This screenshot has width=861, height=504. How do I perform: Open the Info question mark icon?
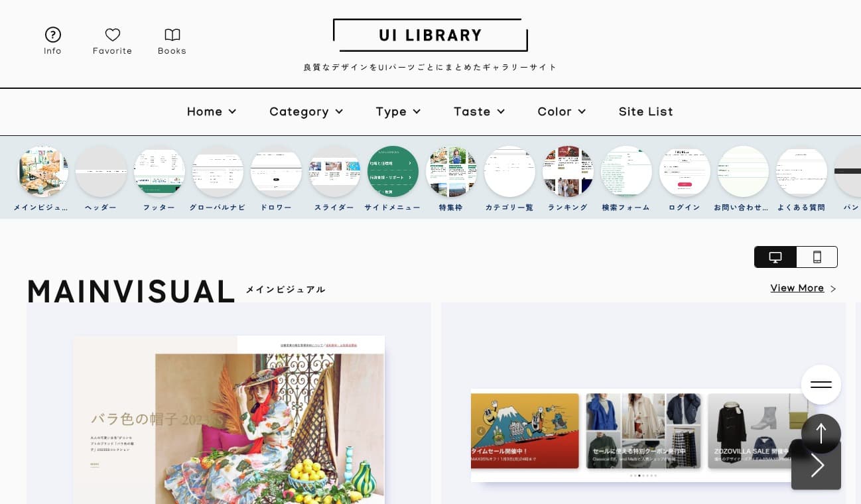(53, 34)
